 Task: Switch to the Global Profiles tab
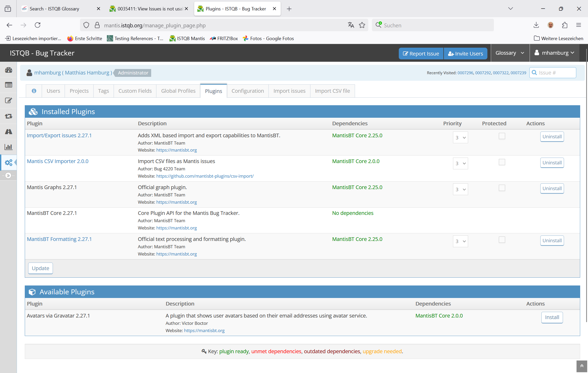pos(178,91)
